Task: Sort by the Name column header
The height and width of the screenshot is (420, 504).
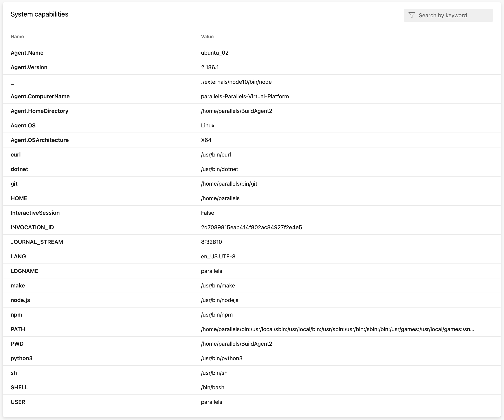Action: point(17,36)
